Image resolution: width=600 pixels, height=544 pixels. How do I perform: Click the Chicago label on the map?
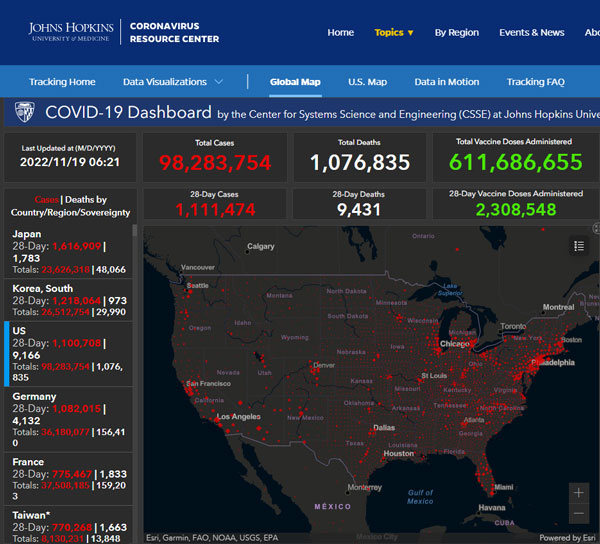[x=454, y=344]
